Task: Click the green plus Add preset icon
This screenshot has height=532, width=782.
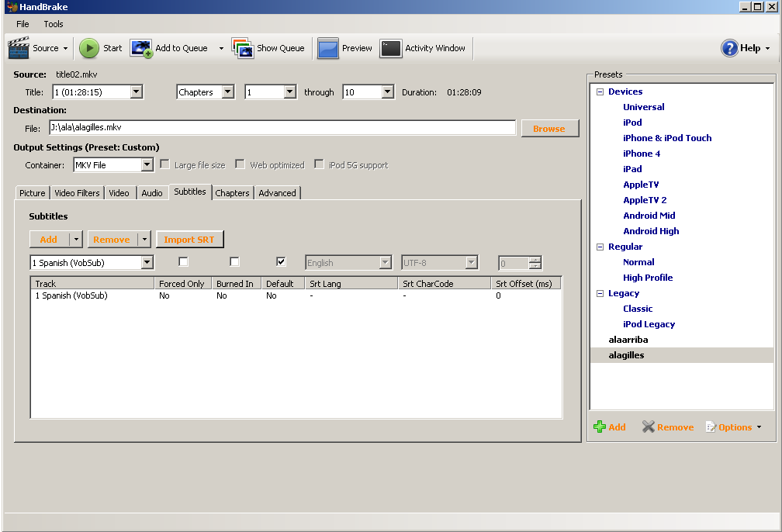Action: tap(600, 427)
